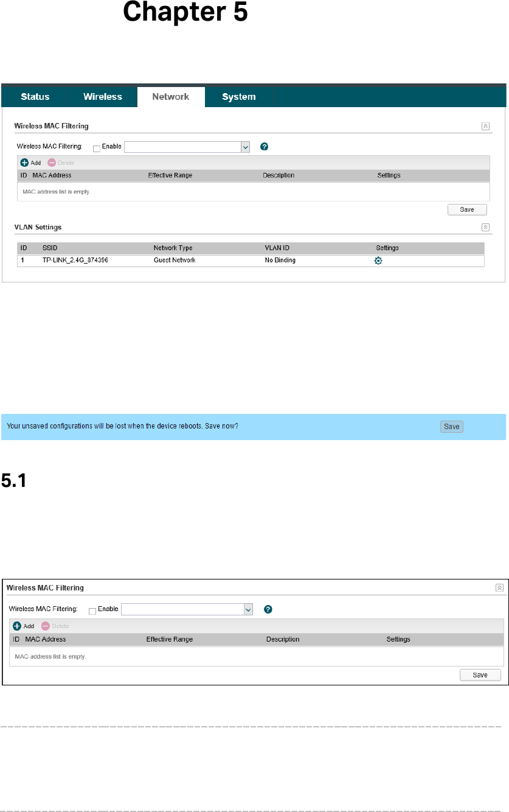Open the Status tab
The height and width of the screenshot is (812, 509).
35,97
